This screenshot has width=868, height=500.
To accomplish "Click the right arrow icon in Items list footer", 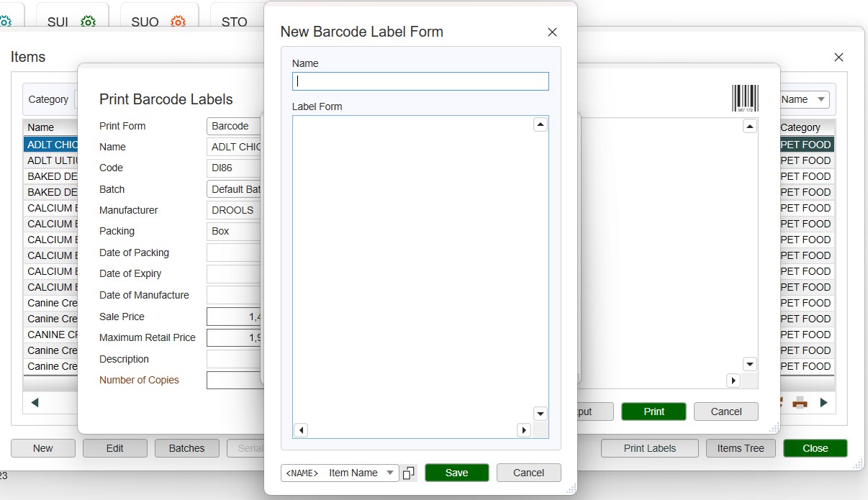I will (x=824, y=402).
